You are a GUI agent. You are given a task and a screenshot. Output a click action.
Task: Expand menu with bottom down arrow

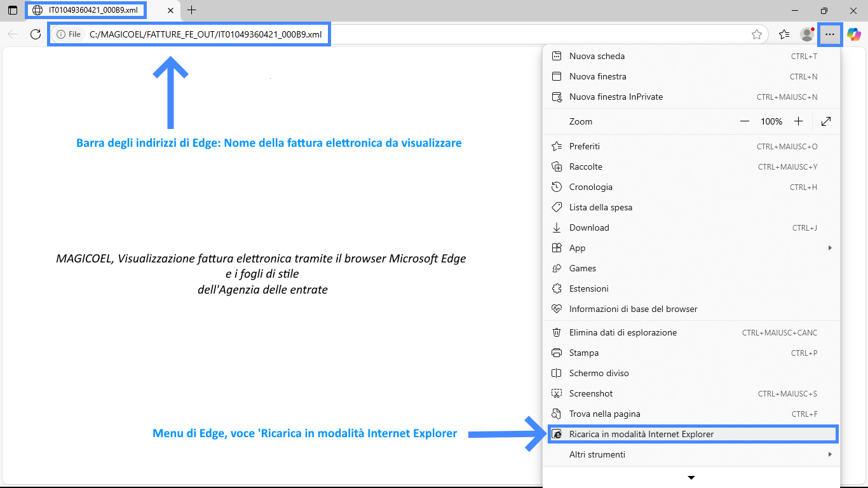691,477
